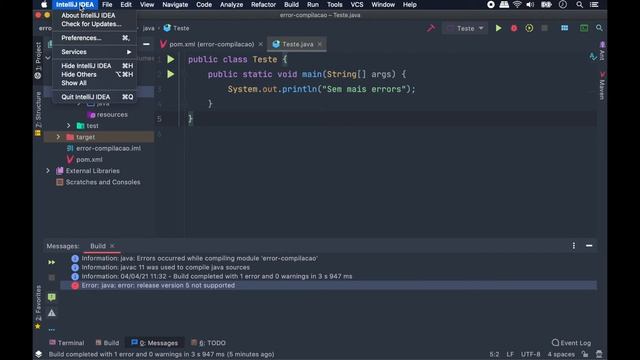
Task: Change line separator LF in status bar
Action: (x=510, y=354)
